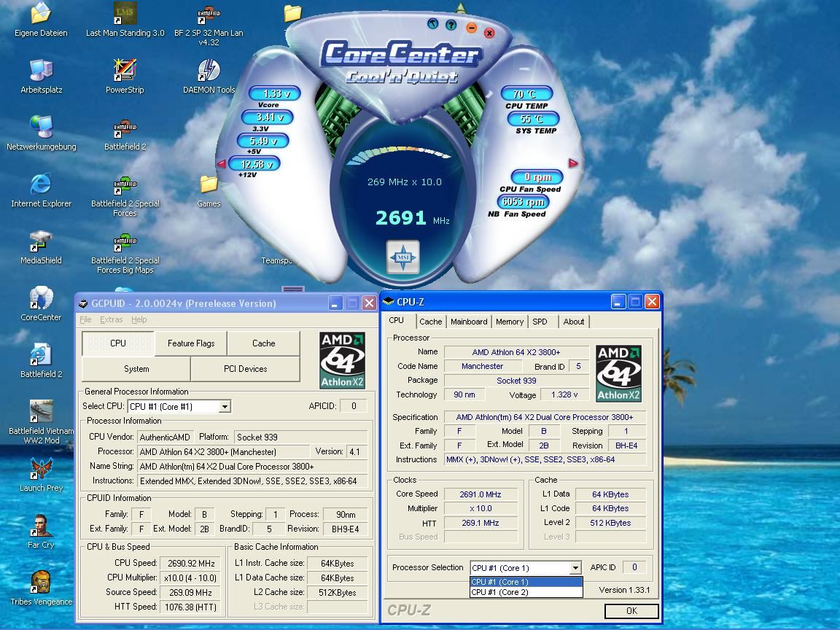Click the MSI logo button in CoreCenter
The width and height of the screenshot is (840, 630).
tap(402, 257)
